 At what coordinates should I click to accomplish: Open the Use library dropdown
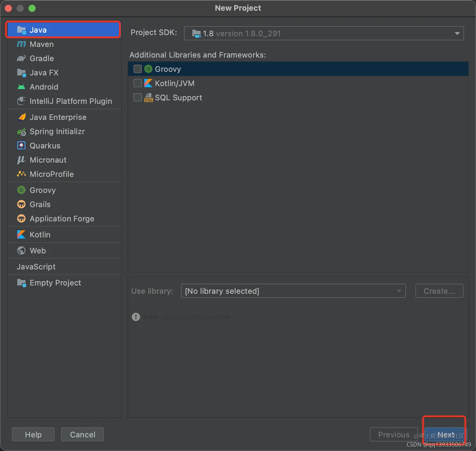pyautogui.click(x=293, y=291)
